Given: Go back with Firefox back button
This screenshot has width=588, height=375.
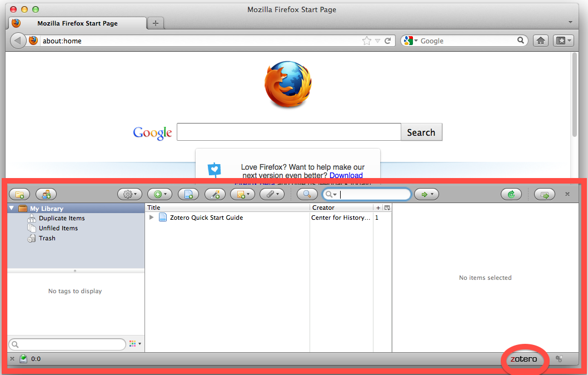Looking at the screenshot, I should pyautogui.click(x=18, y=41).
